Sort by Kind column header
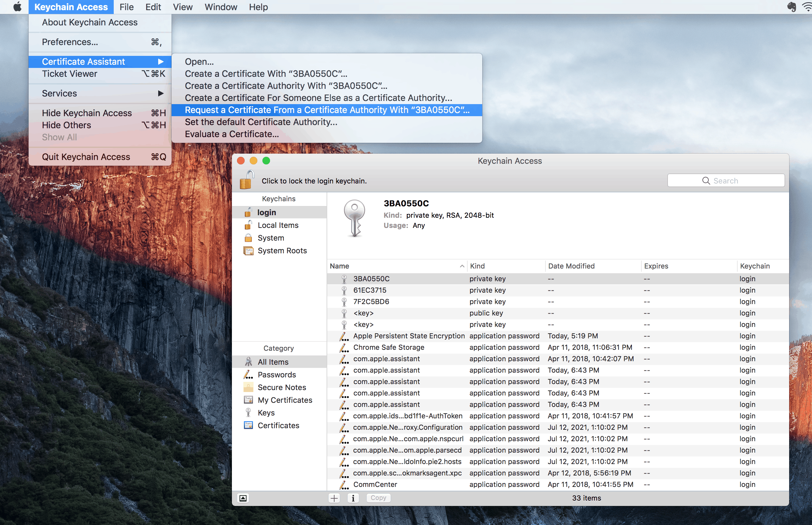 click(506, 266)
